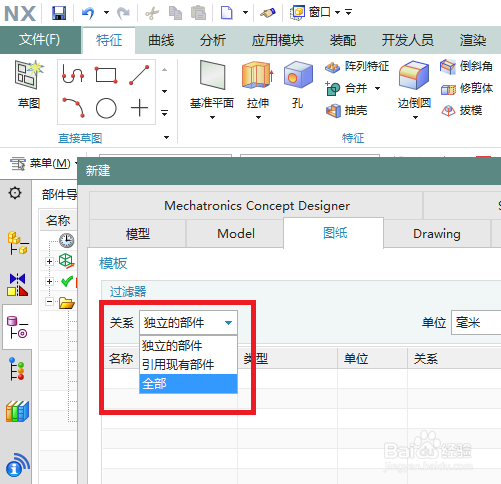
Task: Click the Save icon in quick access toolbar
Action: (59, 13)
